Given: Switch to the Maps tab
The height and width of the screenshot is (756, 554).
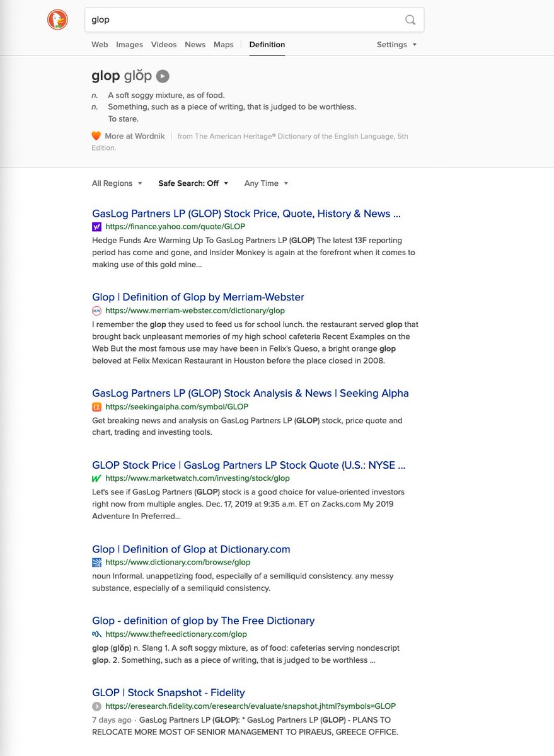Looking at the screenshot, I should point(224,45).
